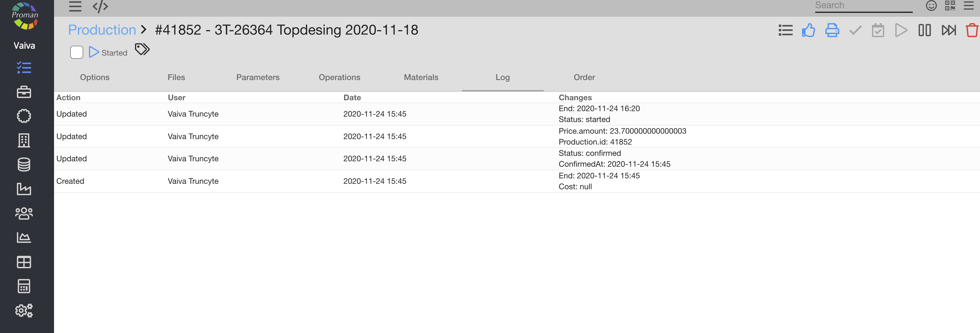The height and width of the screenshot is (333, 980).
Task: Click the thumbs-up approve icon
Action: click(x=808, y=31)
